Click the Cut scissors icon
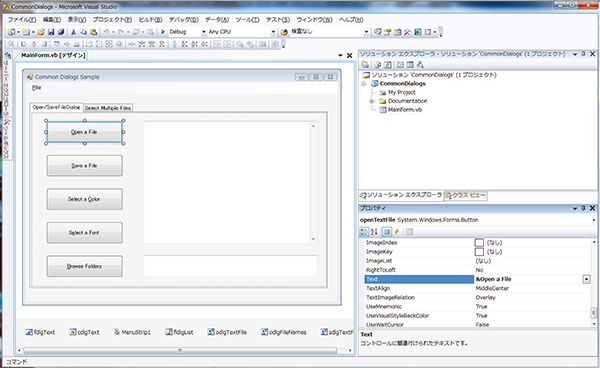 (73, 32)
